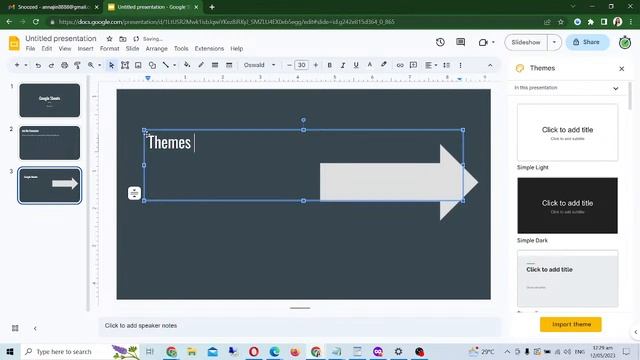Open the text align dropdown
640x360 pixels.
(431, 65)
